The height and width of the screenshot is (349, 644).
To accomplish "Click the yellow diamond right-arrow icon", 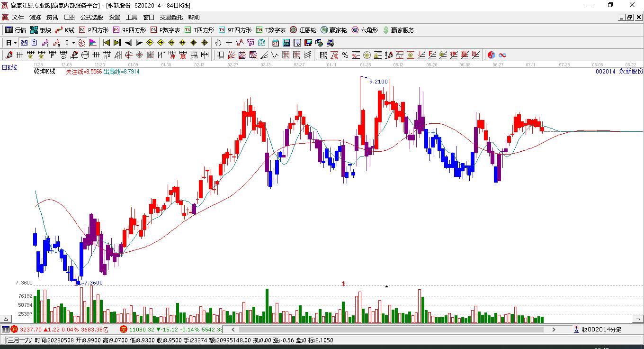I will (161, 43).
